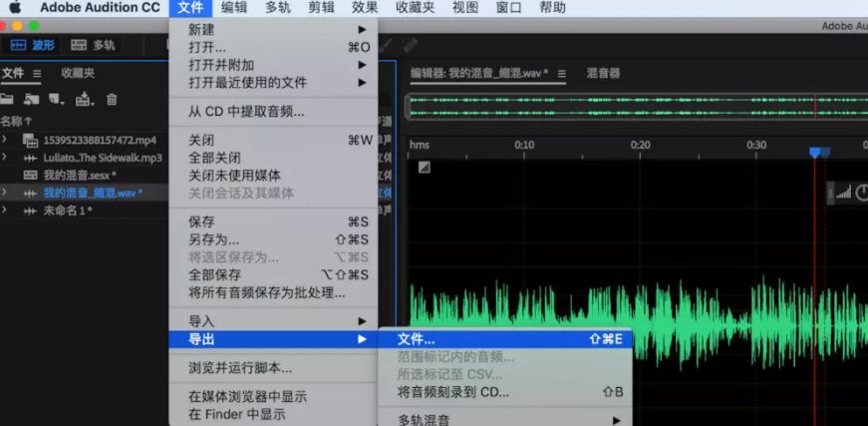Click the overview waveform navigator bar

[637, 107]
